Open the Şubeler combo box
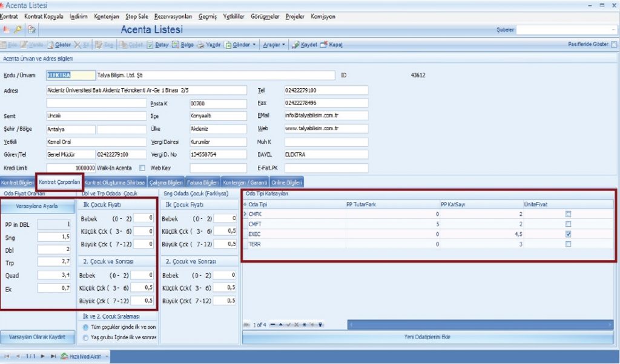This screenshot has height=364, width=620. tap(566, 30)
